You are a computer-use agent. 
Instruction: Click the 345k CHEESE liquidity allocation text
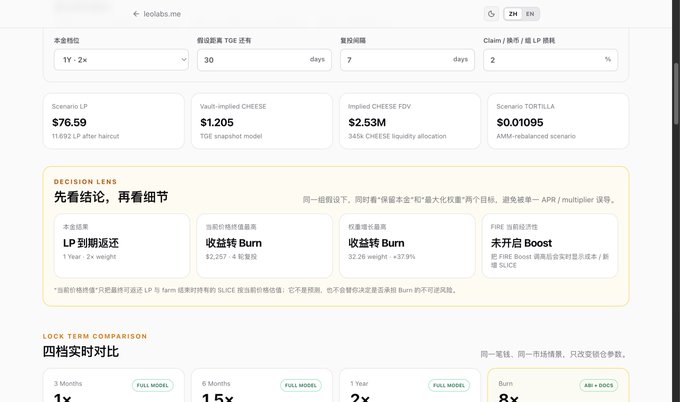point(397,136)
